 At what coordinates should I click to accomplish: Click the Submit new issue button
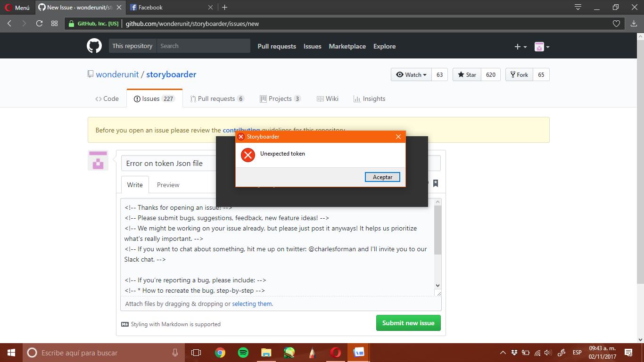408,322
